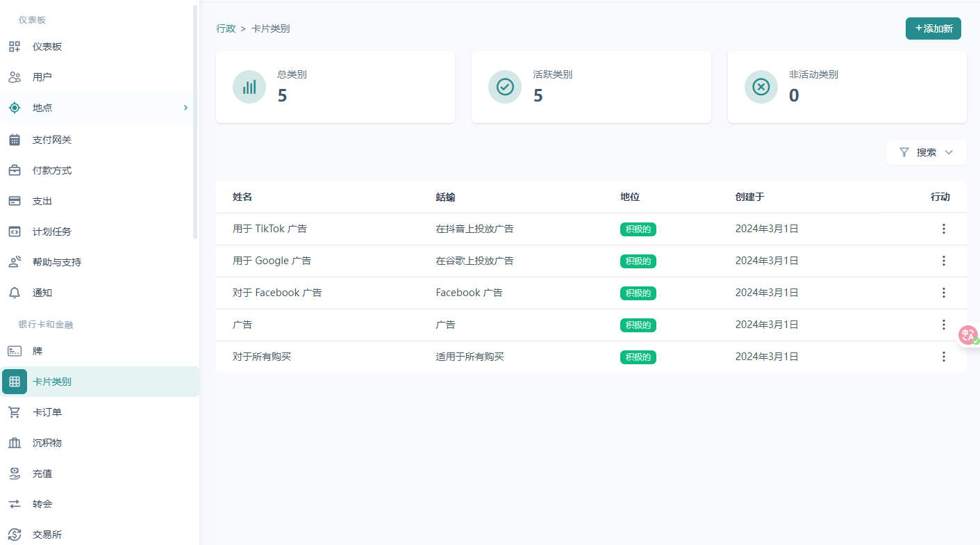
Task: Click the 姓名 column header
Action: click(x=242, y=197)
